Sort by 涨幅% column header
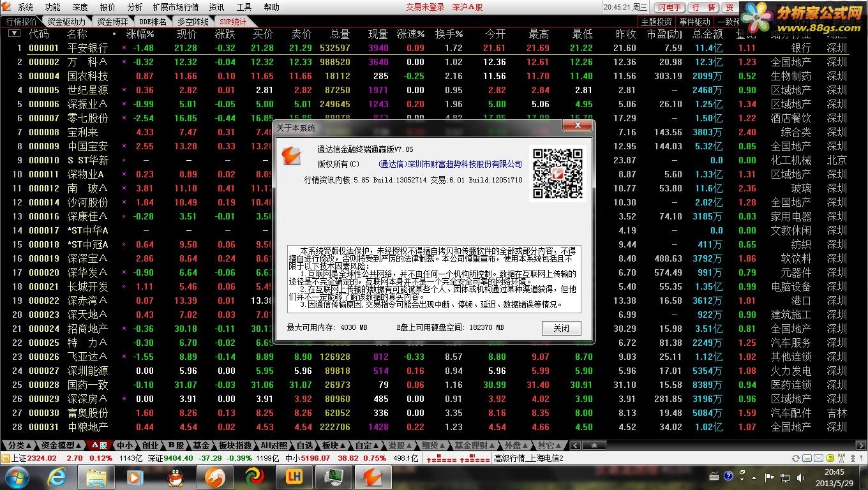 point(140,34)
